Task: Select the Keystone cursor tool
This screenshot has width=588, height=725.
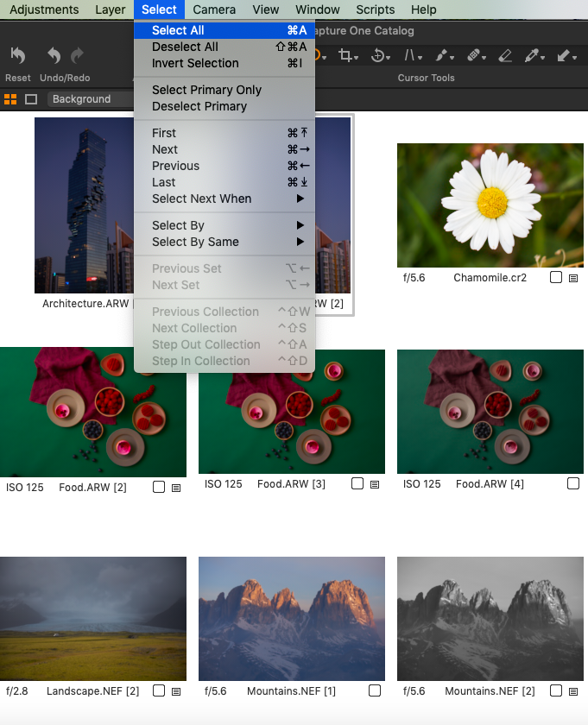Action: click(x=409, y=55)
